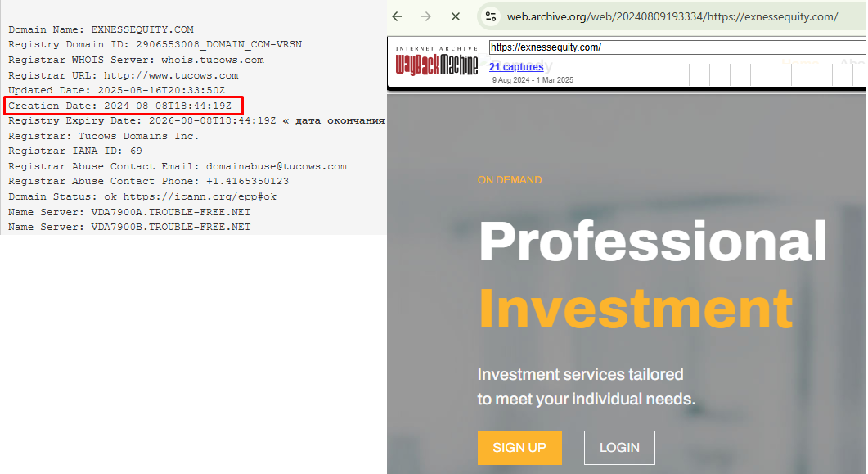The width and height of the screenshot is (868, 474).
Task: Stop page loading with X icon
Action: coord(456,16)
